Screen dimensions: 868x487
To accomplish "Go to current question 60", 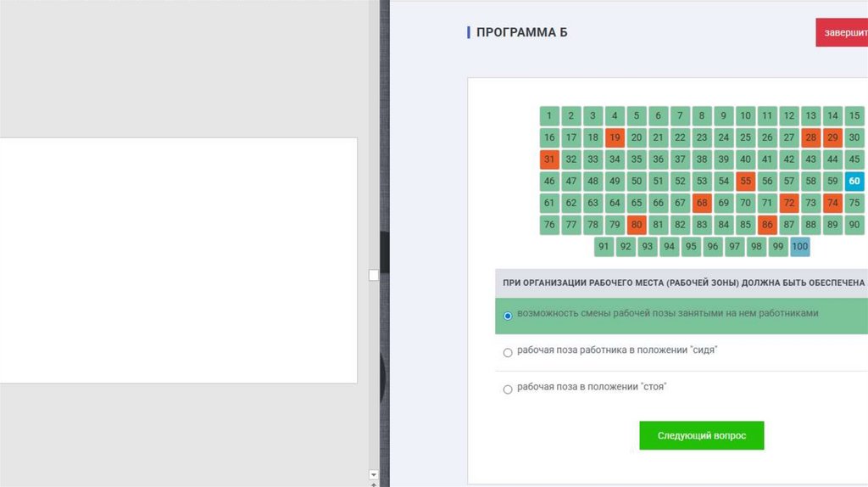I will (x=854, y=181).
